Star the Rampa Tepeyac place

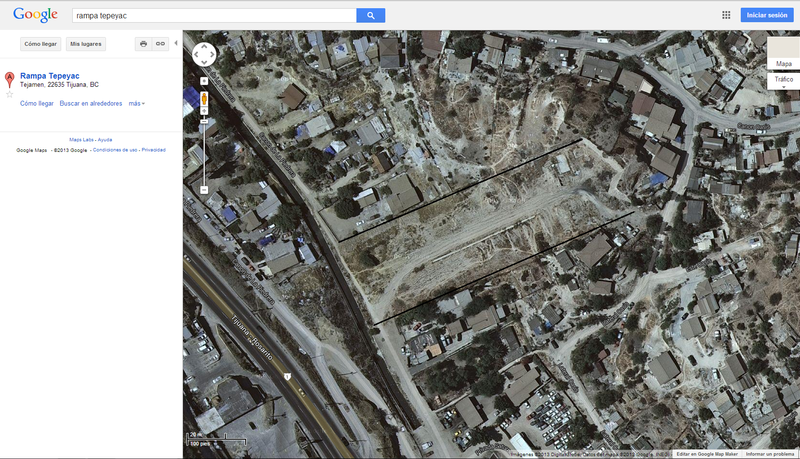[x=10, y=94]
